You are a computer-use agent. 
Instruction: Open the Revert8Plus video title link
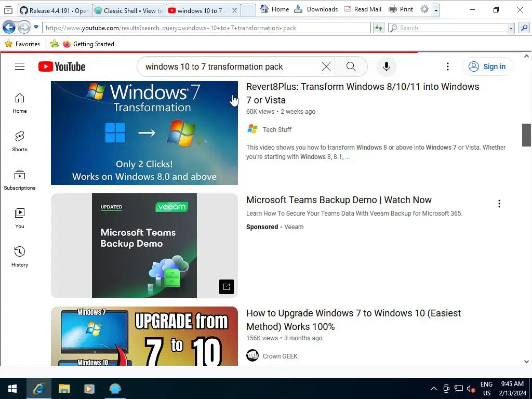[363, 94]
